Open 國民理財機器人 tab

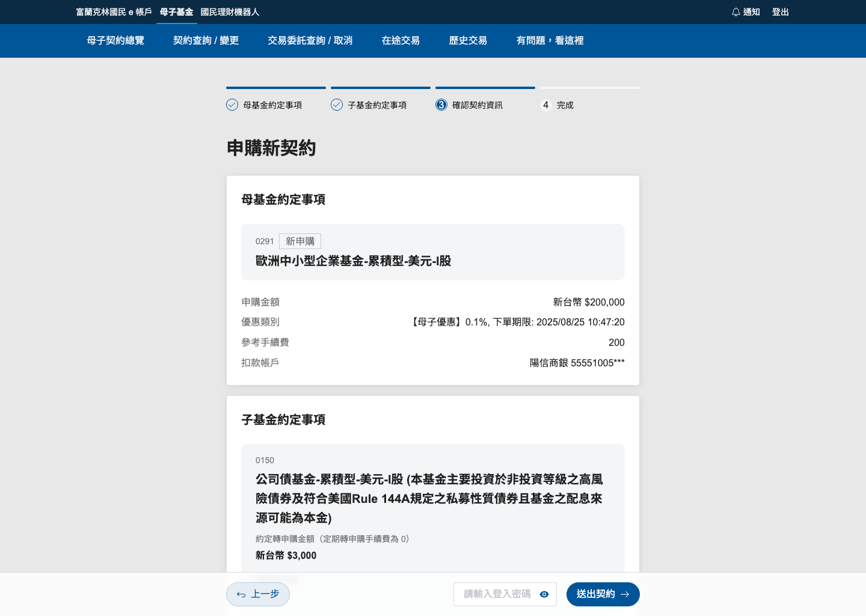click(230, 12)
